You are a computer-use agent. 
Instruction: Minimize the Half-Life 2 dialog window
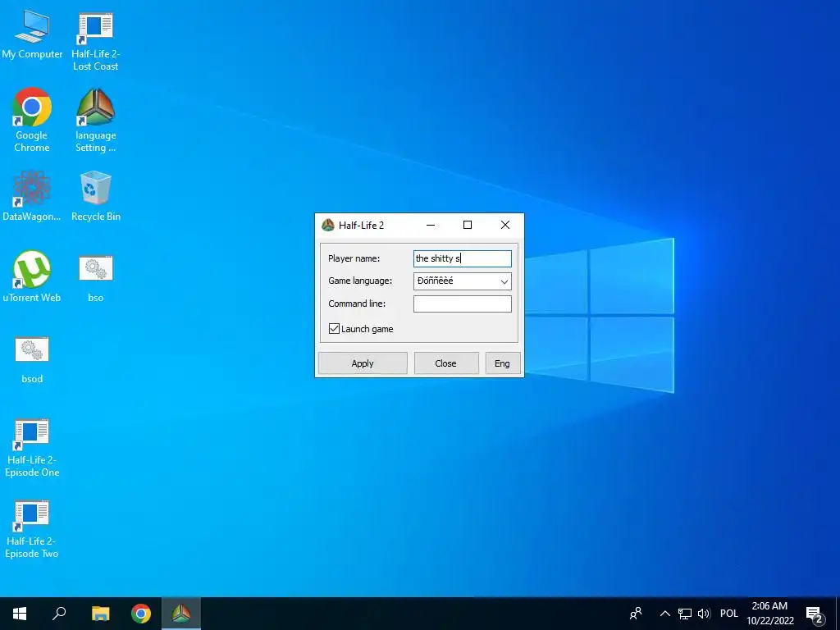point(430,225)
